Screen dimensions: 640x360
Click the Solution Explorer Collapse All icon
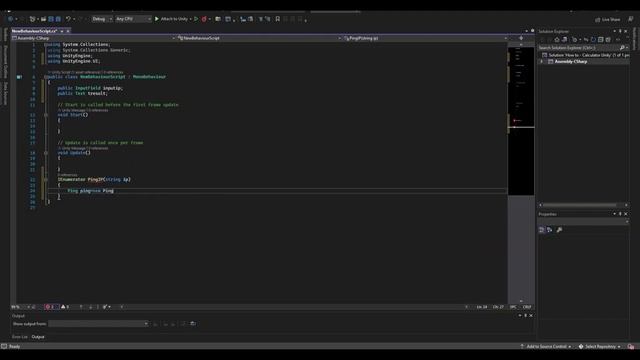600,40
